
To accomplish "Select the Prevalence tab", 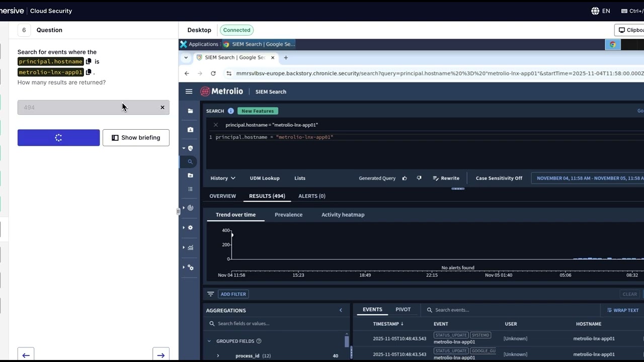I will point(288,215).
